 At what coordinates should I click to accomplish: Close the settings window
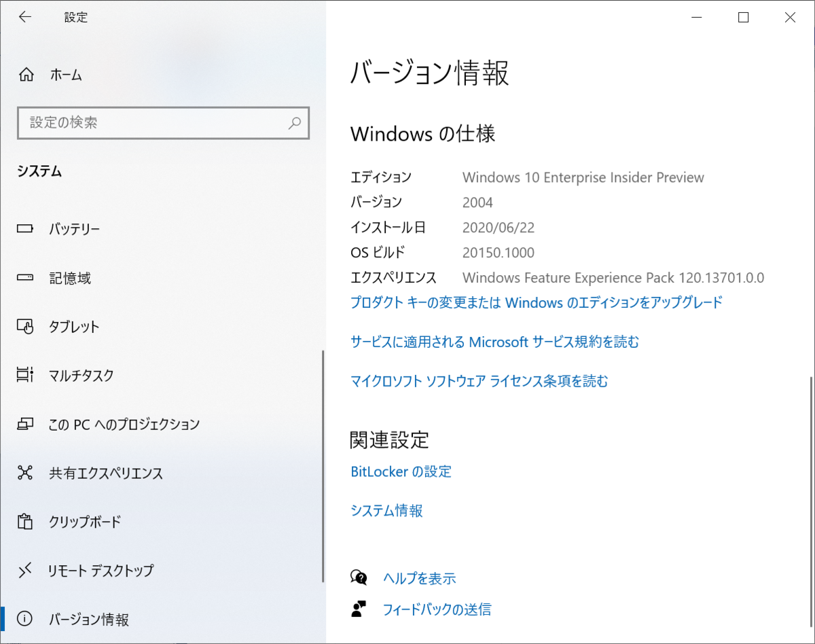pyautogui.click(x=790, y=18)
